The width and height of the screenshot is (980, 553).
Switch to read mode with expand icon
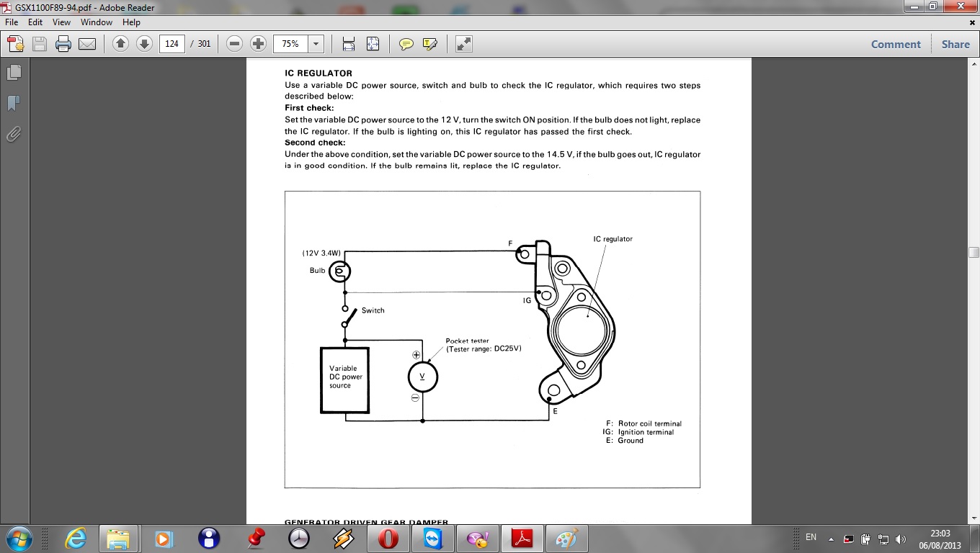click(x=464, y=44)
